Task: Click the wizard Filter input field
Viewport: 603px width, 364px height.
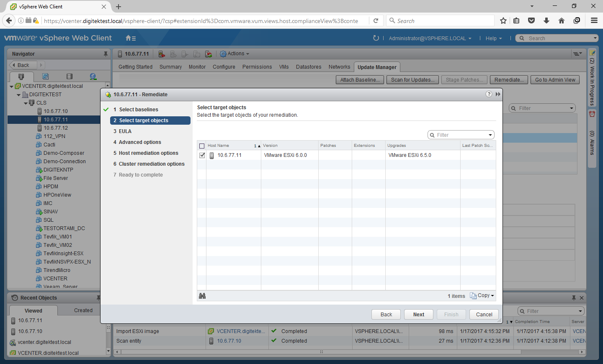Action: [x=461, y=135]
